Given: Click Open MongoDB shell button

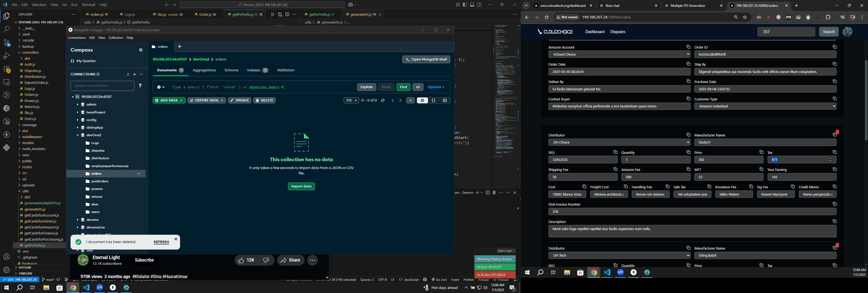Looking at the screenshot, I should 426,59.
